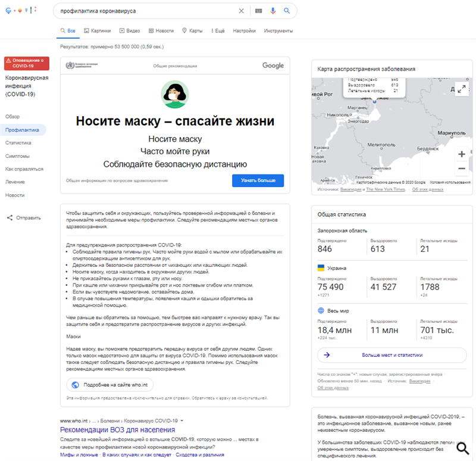Expand the who.int result options arrow
Viewport: 476px width, 461px height.
182,420
